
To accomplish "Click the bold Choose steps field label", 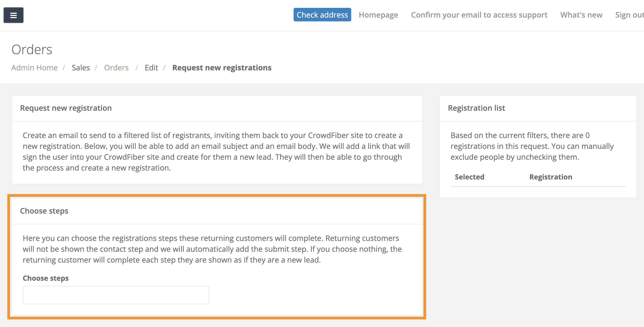I will pyautogui.click(x=46, y=278).
